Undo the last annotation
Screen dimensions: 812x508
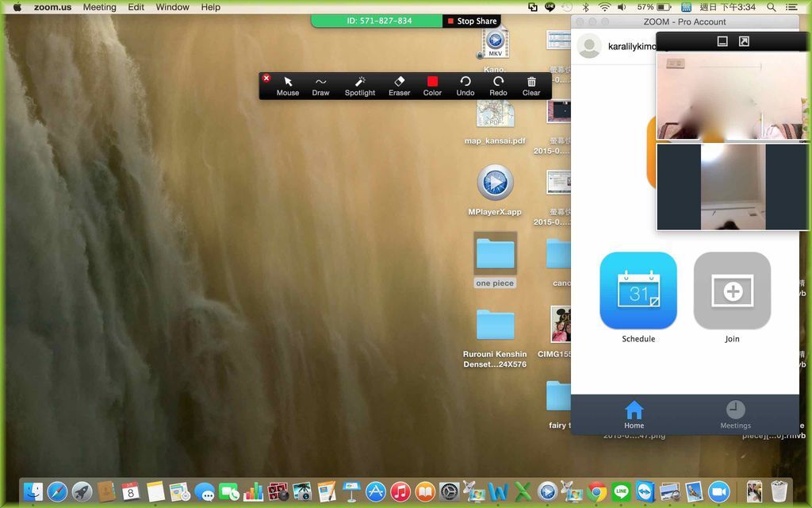(x=465, y=86)
